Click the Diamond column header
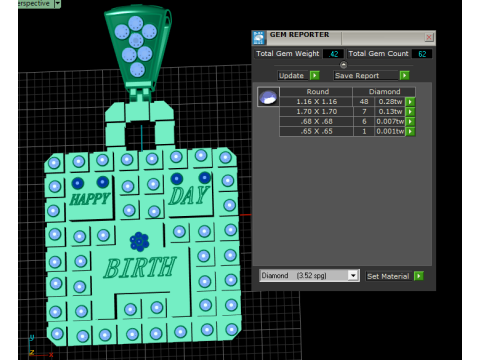 [384, 92]
